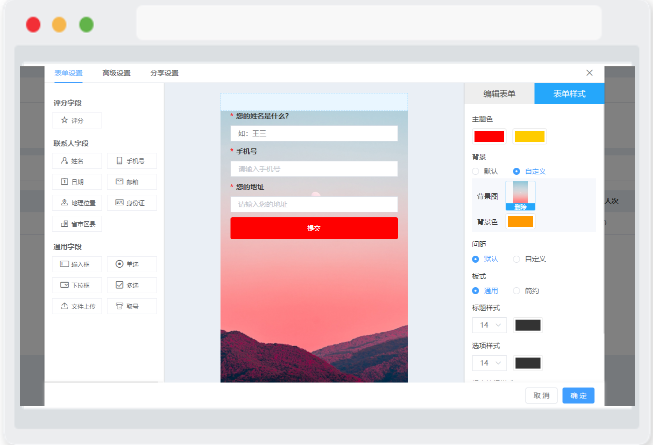653x445 pixels.
Task: Add the geographic location (地理位置) field
Action: coord(77,203)
